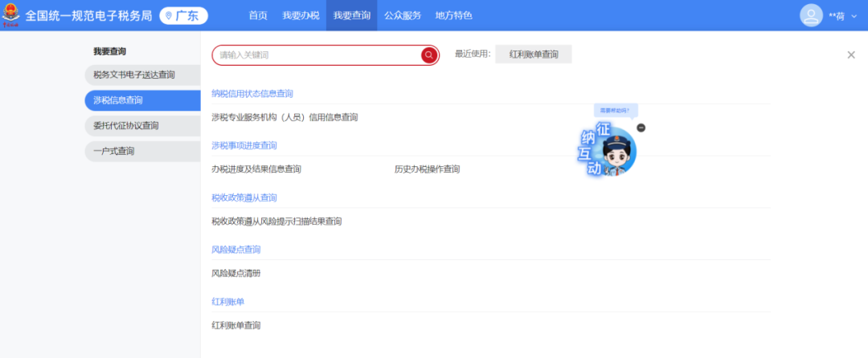Expand the user account dropdown arrow
This screenshot has height=358, width=868.
pyautogui.click(x=854, y=16)
